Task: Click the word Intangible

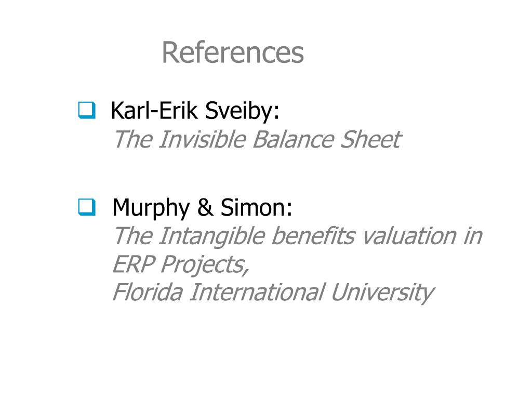Action: click(212, 236)
